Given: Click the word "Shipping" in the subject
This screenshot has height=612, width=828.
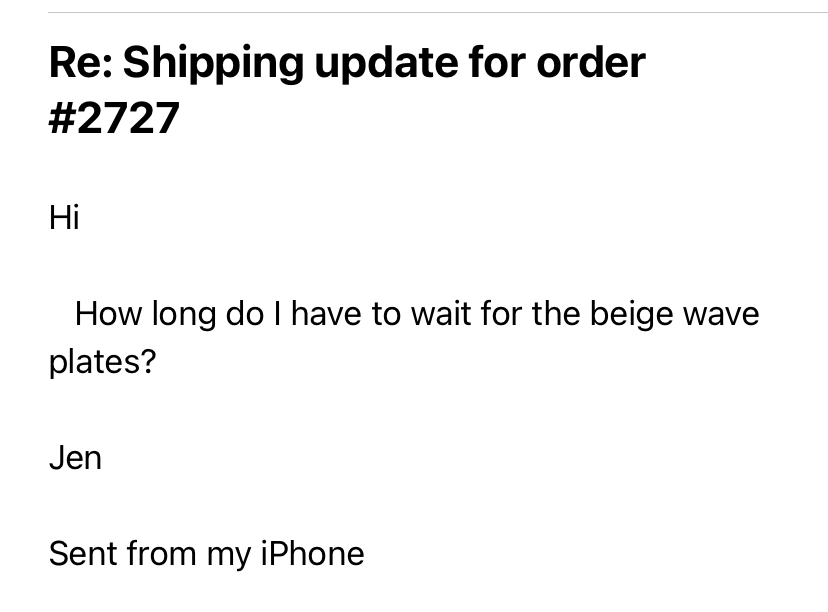Looking at the screenshot, I should pyautogui.click(x=213, y=64).
